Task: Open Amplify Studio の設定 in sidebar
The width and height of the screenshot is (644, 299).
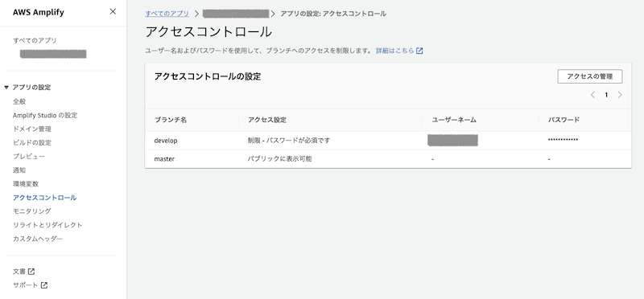Action: 45,115
